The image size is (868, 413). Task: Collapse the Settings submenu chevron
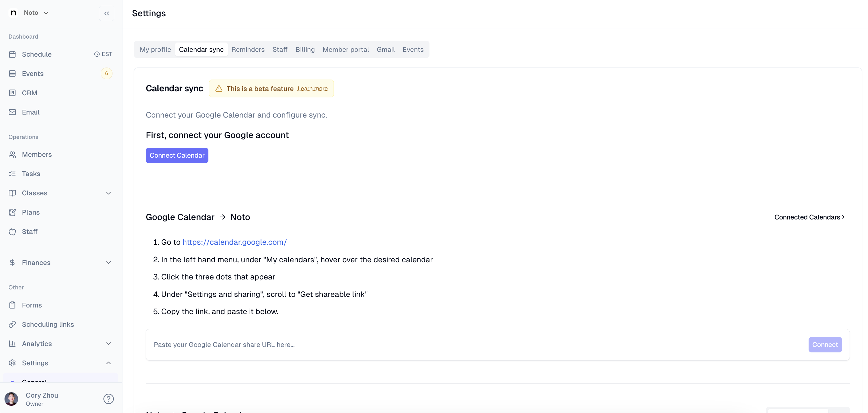[109, 363]
